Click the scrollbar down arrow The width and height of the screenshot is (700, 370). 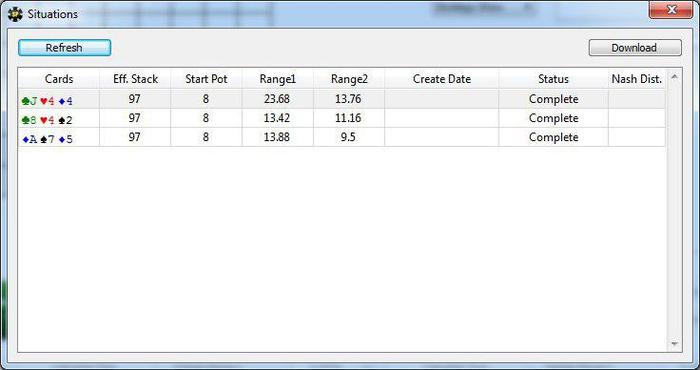(674, 344)
